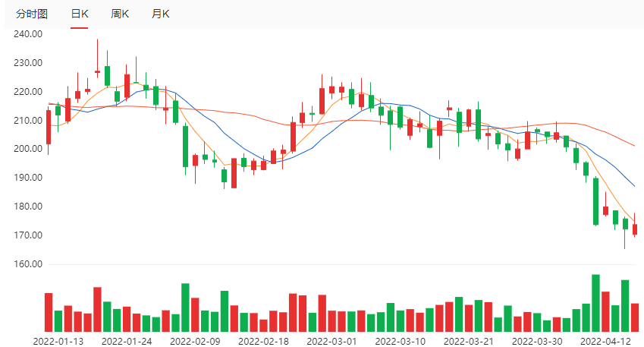
Task: Click the 2022-02-18 date label
Action: (x=263, y=341)
